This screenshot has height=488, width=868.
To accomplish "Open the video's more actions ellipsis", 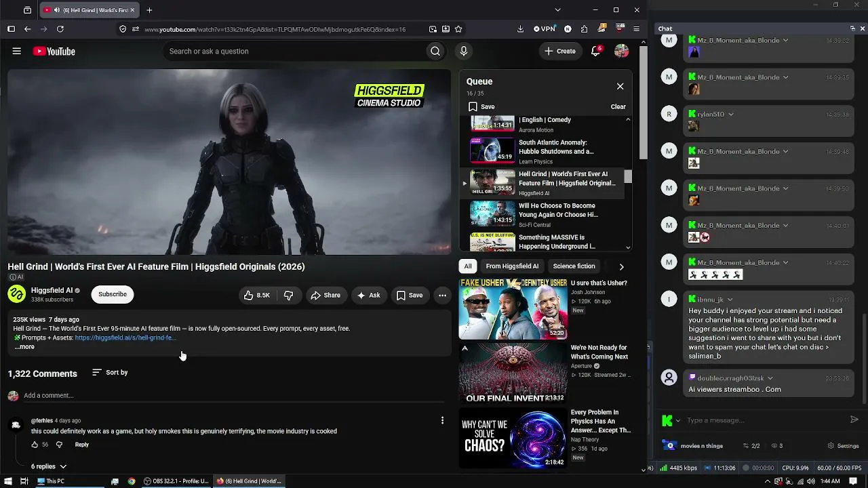I will (442, 295).
